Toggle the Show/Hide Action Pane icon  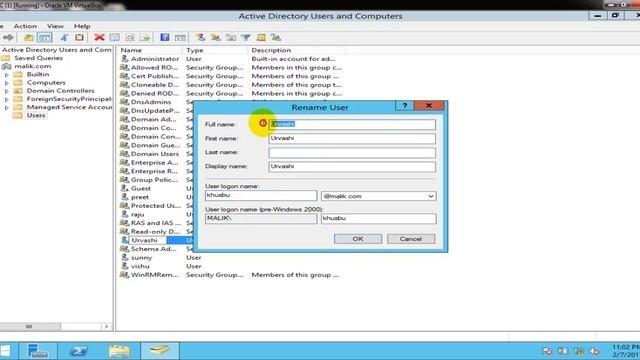(x=180, y=38)
